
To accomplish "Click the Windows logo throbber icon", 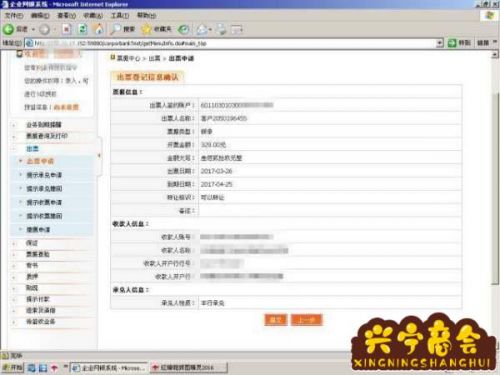I will (x=489, y=15).
